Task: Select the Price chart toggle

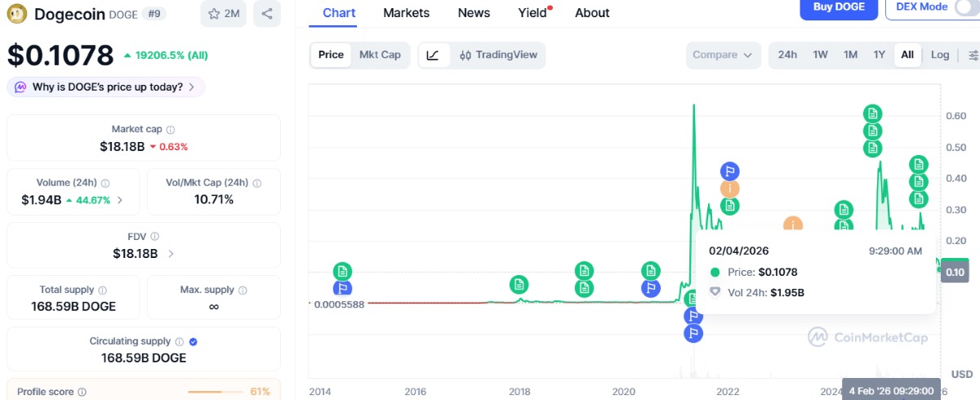Action: 331,55
